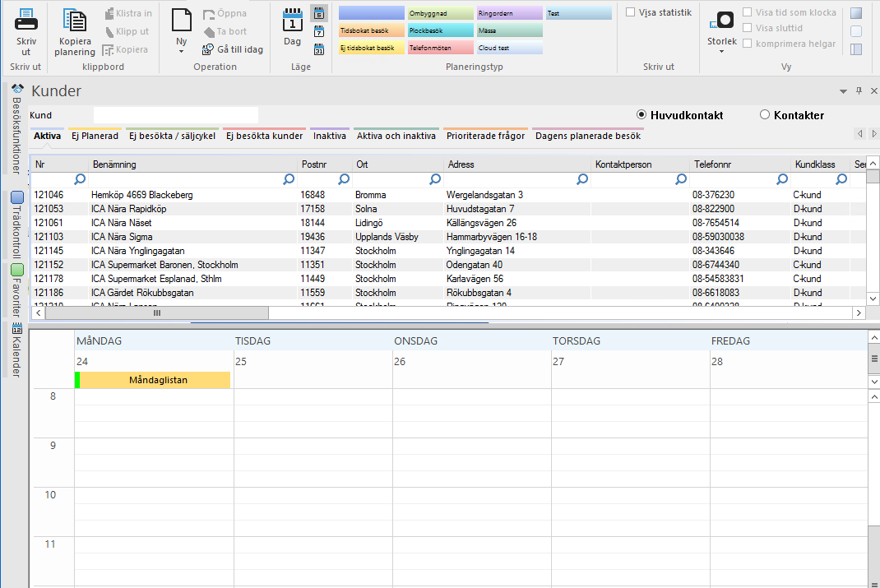Screen dimensions: 880x588
Task: Choose Tidsbokat besök planning type
Action: (x=372, y=30)
